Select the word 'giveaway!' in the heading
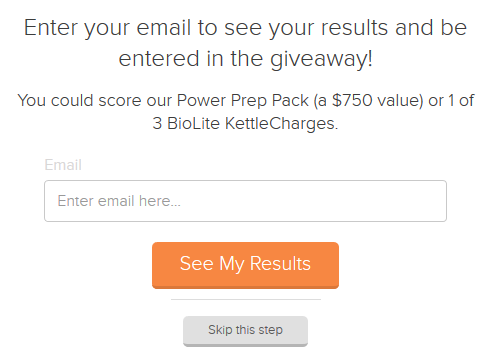Viewport: 489px width, 362px height. point(321,59)
